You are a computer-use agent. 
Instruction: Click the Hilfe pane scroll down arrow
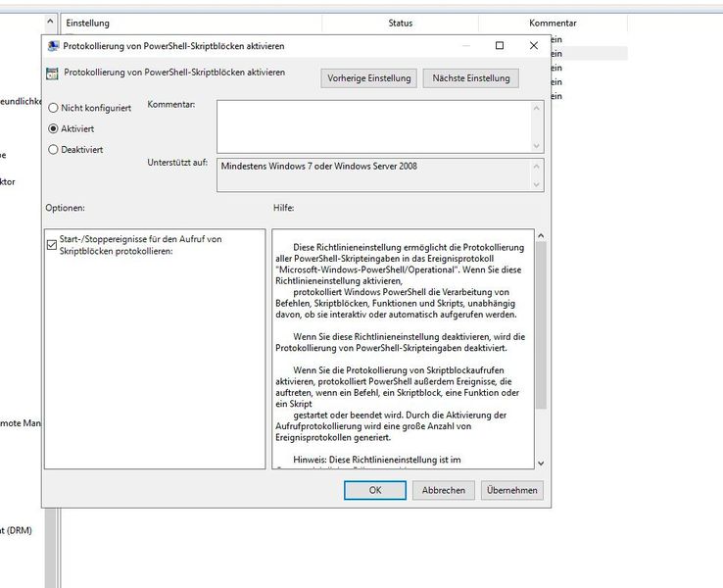(541, 463)
